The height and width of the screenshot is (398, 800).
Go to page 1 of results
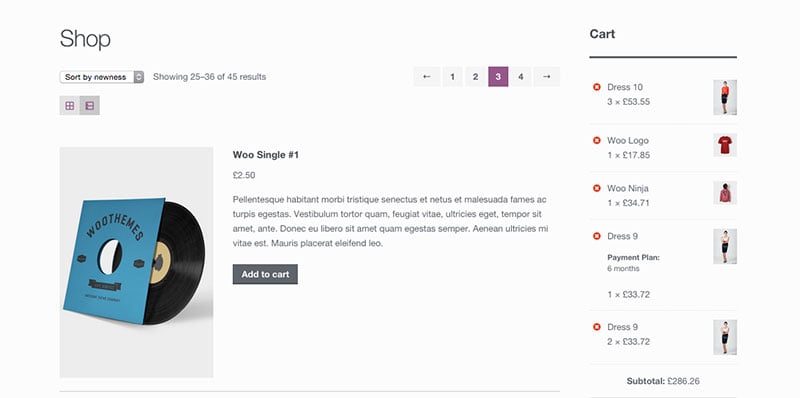(x=453, y=77)
